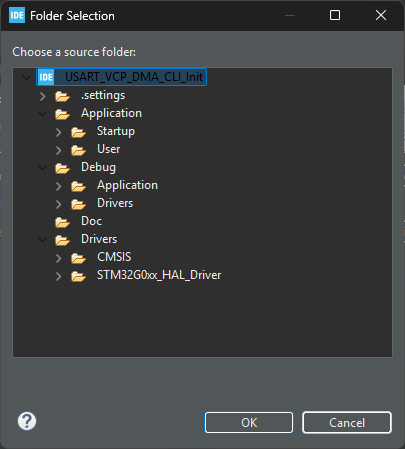Collapse the Debug folder
This screenshot has width=405, height=449.
42,168
